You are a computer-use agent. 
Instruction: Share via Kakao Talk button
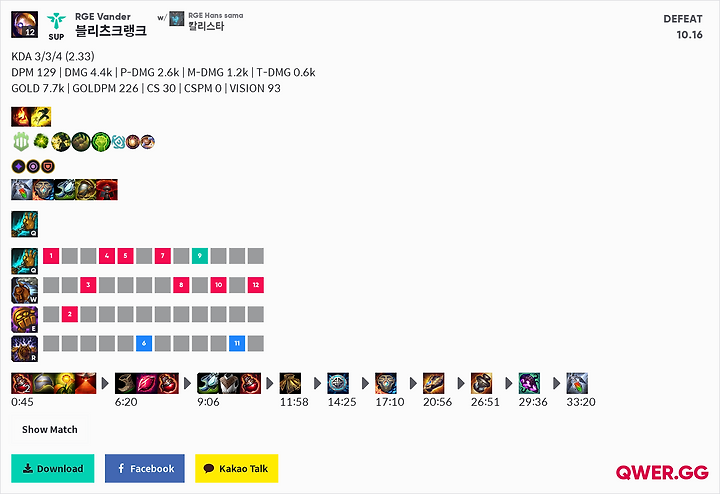tap(236, 468)
